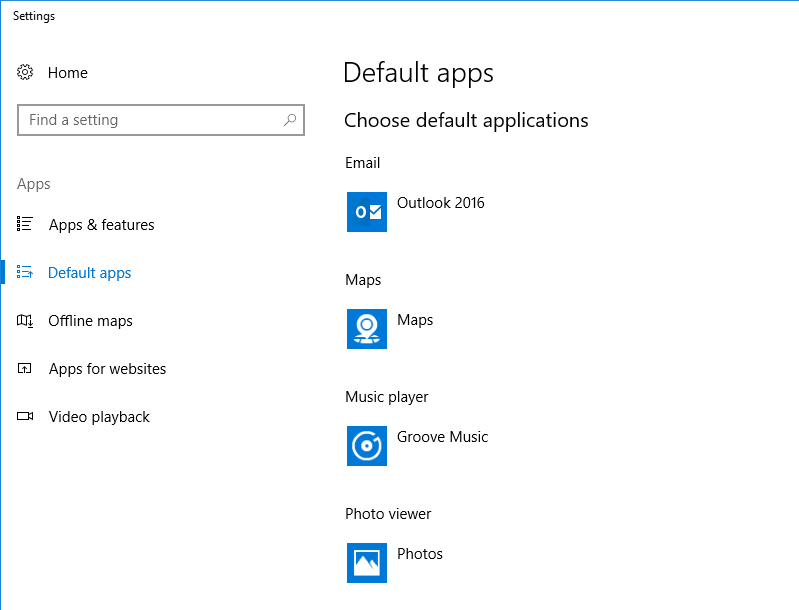Focus the Find a setting search box

click(161, 120)
